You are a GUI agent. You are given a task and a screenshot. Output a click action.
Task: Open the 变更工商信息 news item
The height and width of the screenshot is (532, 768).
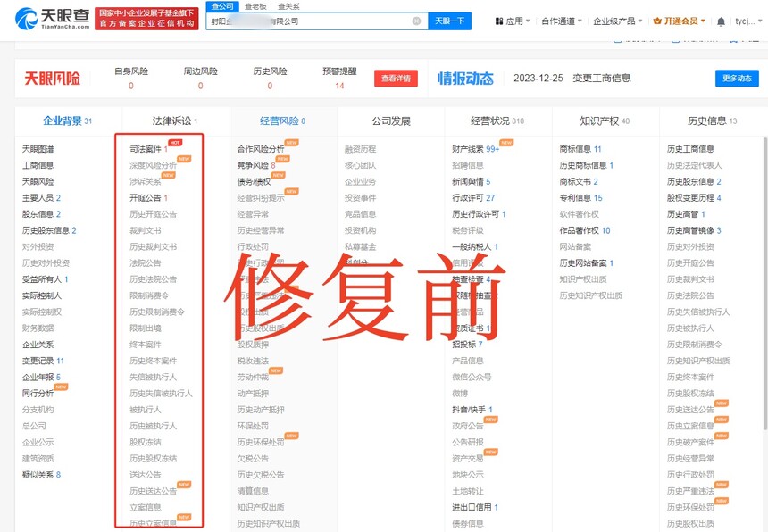(602, 79)
